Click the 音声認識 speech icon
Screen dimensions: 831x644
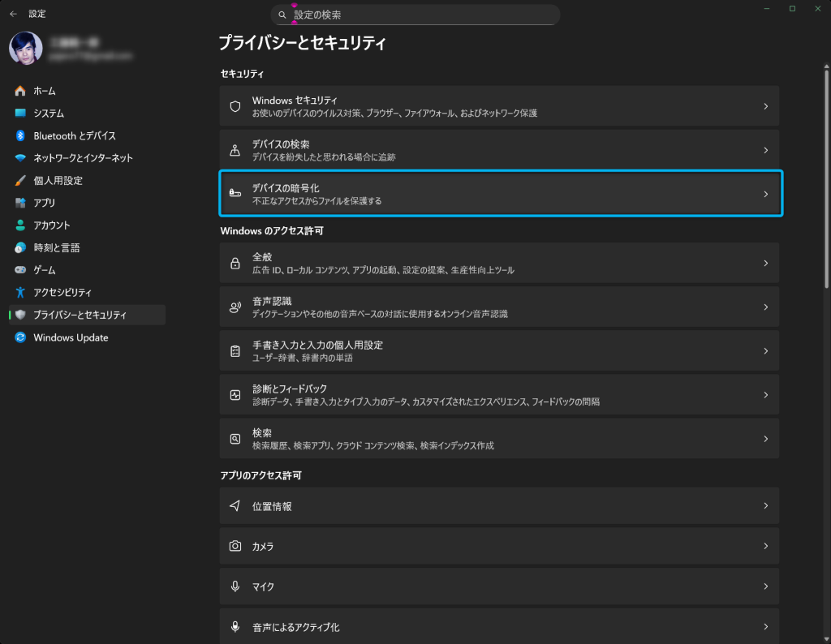click(235, 307)
